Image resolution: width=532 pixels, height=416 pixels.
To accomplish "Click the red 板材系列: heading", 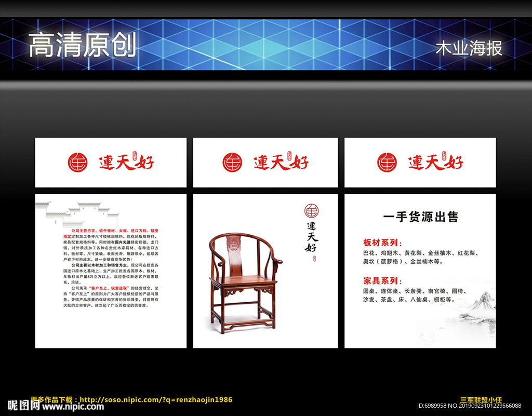I will click(x=383, y=243).
